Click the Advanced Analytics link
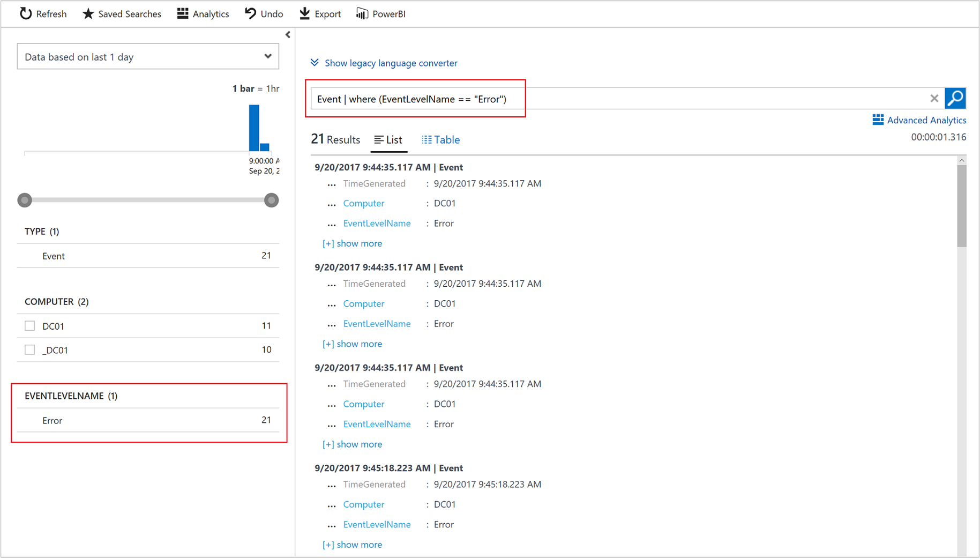Screen dimensions: 980x558 pos(919,120)
